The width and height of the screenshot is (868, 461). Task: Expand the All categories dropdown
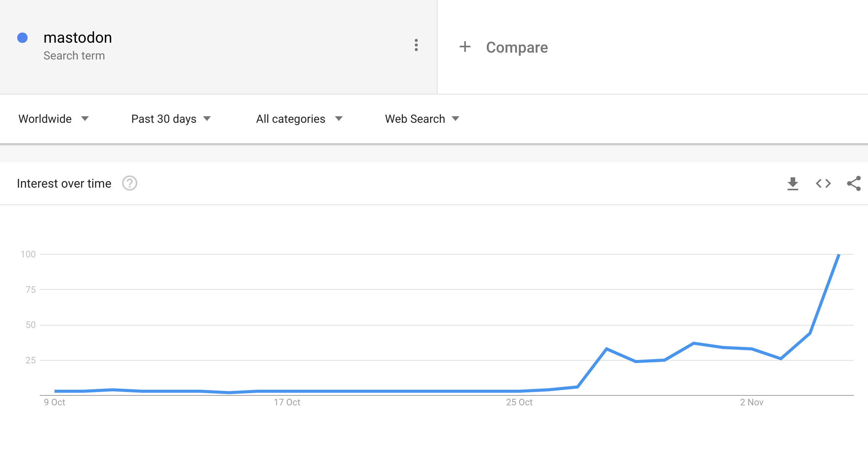pos(299,119)
